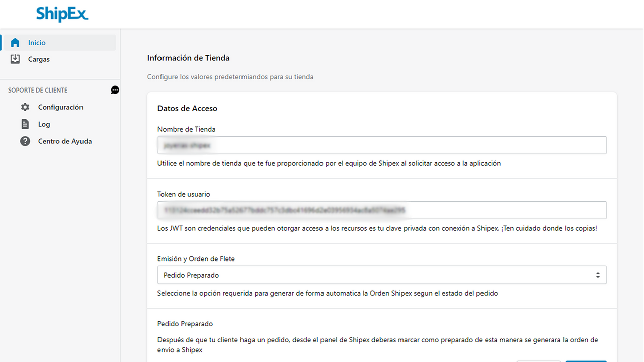The height and width of the screenshot is (362, 644).
Task: Click the Log document icon
Action: 25,124
